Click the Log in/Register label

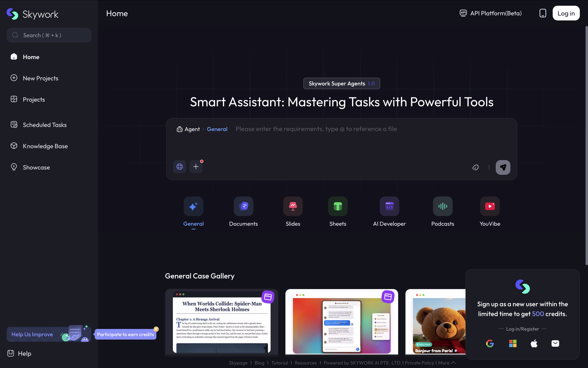(522, 329)
